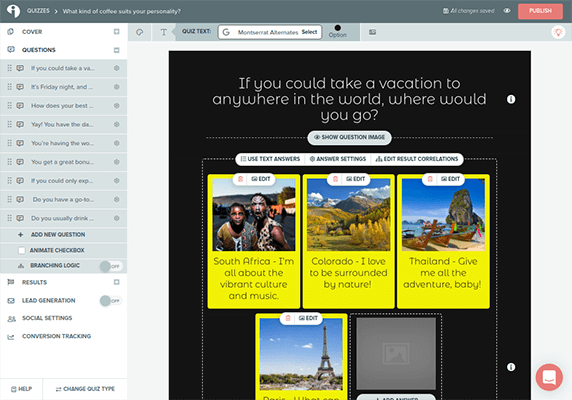Select question 'Yay! You have the da...'
The width and height of the screenshot is (572, 400).
(62, 124)
